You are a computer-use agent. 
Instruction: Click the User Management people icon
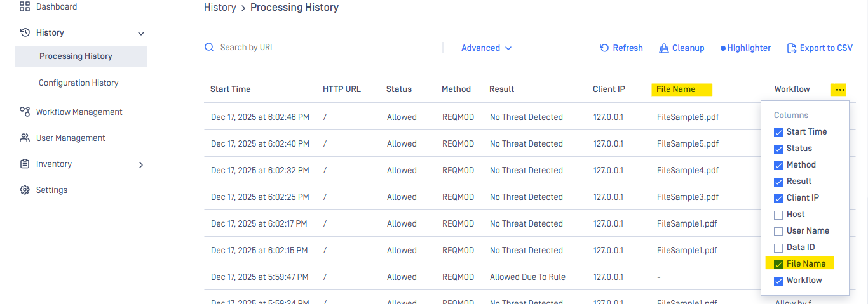point(25,138)
